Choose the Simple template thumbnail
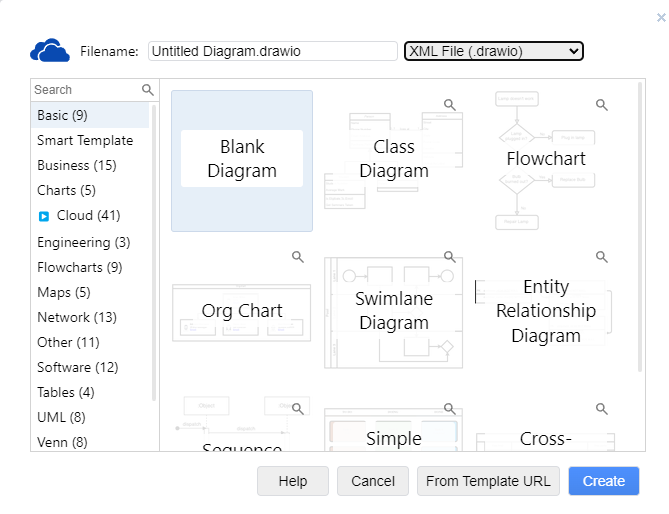 394,423
